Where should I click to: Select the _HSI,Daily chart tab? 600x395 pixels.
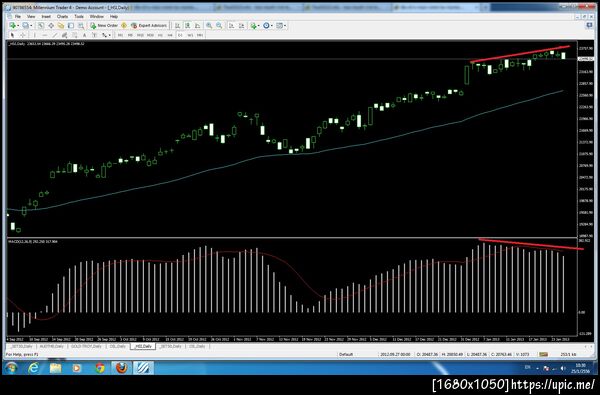143,346
